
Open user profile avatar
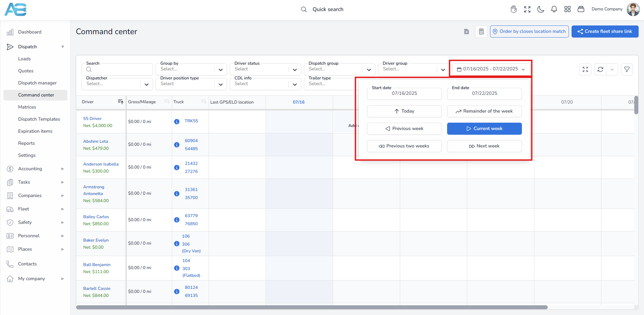click(633, 9)
